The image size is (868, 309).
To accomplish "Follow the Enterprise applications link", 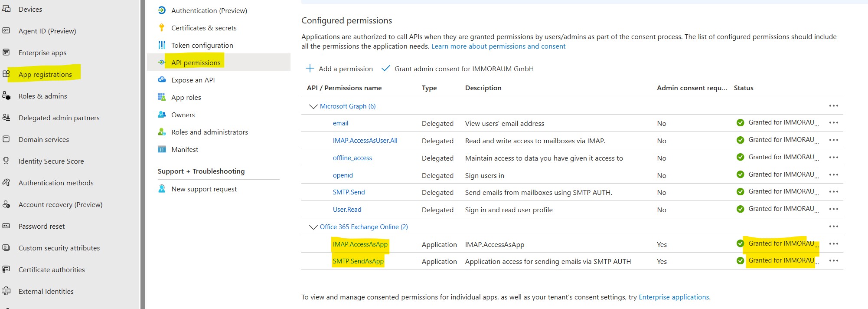I will click(674, 297).
